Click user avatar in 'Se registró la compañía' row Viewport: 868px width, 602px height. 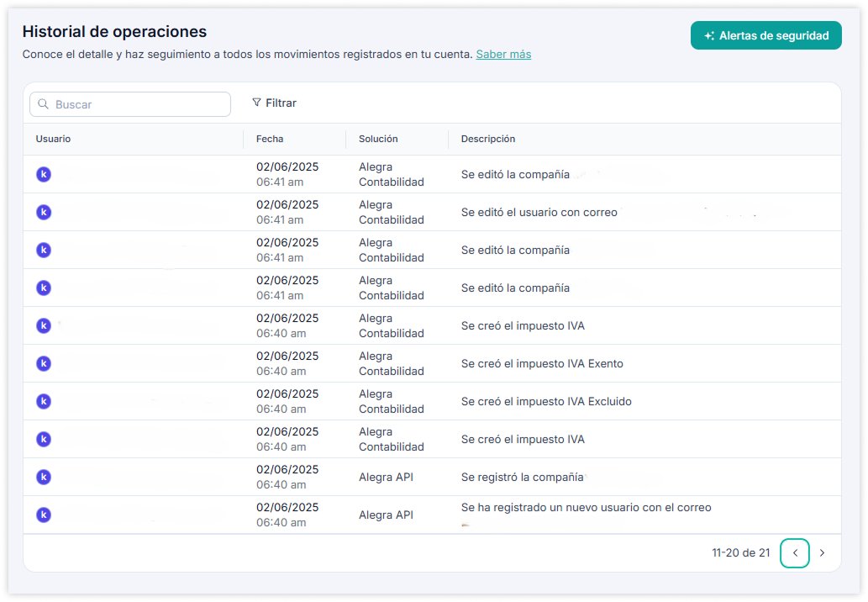point(44,477)
